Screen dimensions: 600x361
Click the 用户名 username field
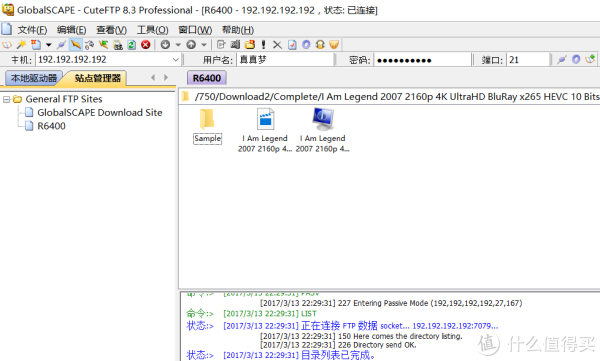[285, 60]
